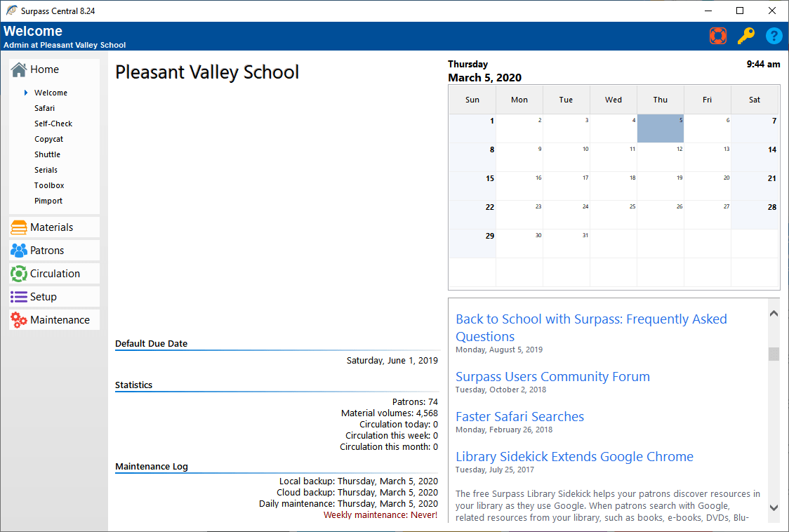Follow the Faster Safari Searches link
The width and height of the screenshot is (789, 532).
tap(519, 417)
